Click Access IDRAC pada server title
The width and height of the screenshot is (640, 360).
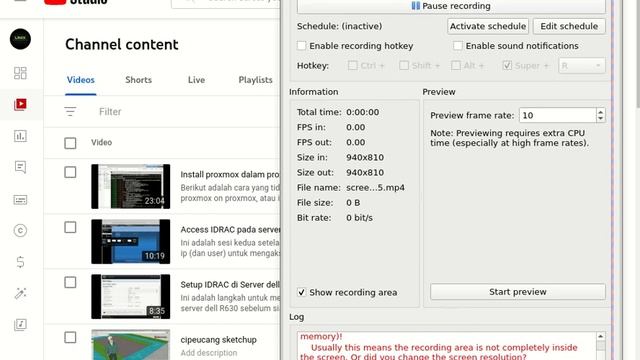pyautogui.click(x=230, y=230)
